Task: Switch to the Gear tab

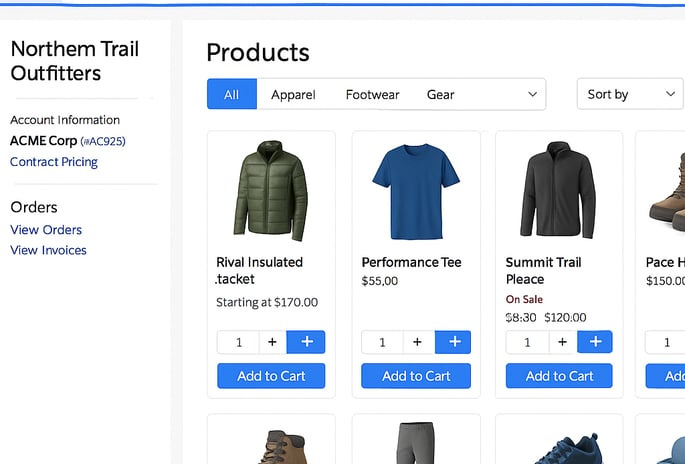Action: 440,94
